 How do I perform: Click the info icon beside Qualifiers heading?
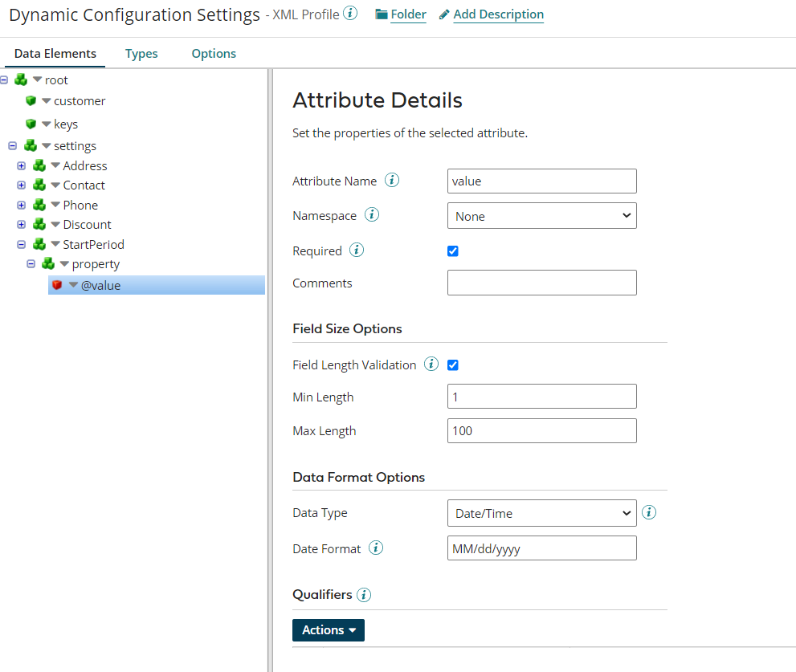[x=363, y=594]
